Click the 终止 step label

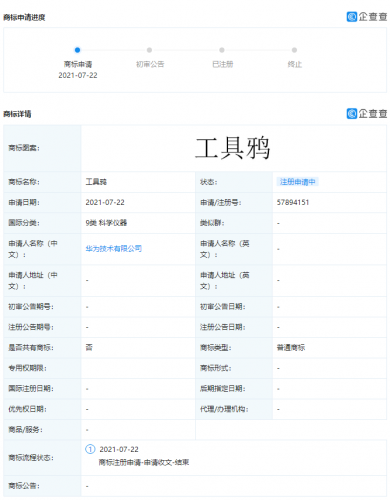pyautogui.click(x=295, y=64)
